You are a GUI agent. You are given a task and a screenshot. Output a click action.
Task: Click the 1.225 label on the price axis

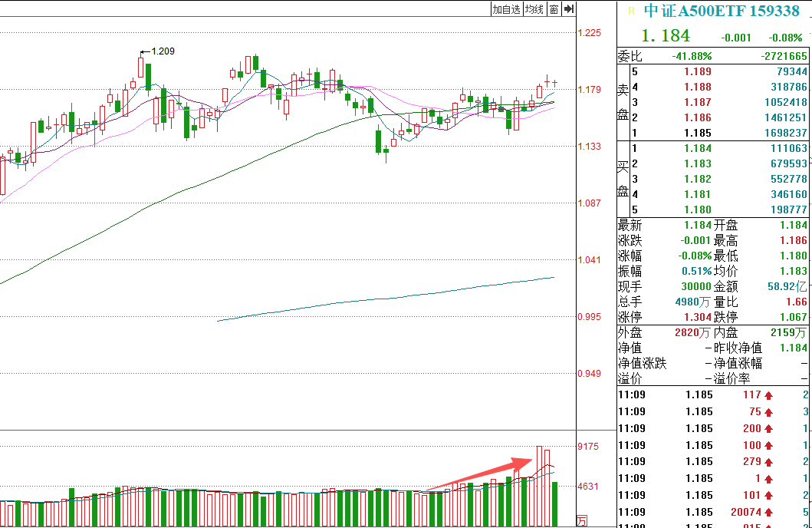coord(589,33)
